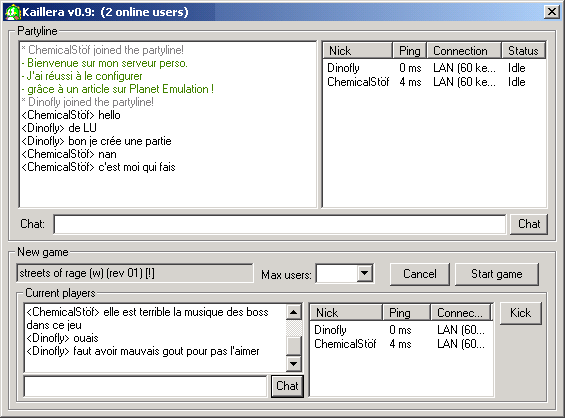565x418 pixels.
Task: Select ChemicalStöf in Current players list
Action: tap(345, 344)
